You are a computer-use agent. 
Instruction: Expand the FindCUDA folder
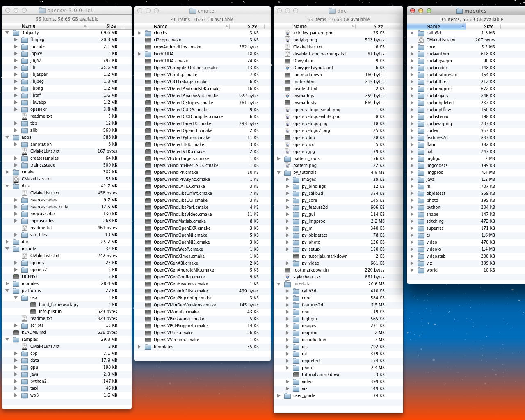tap(139, 54)
